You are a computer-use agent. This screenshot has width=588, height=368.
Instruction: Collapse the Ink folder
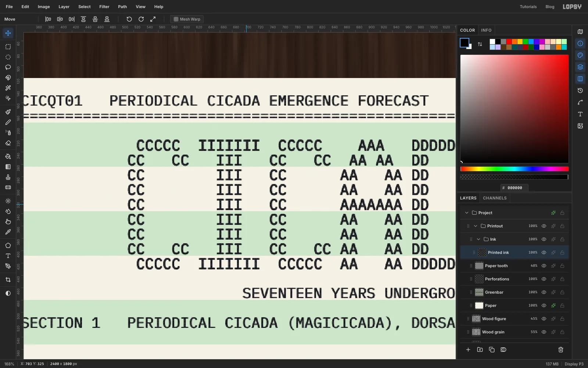tap(478, 239)
